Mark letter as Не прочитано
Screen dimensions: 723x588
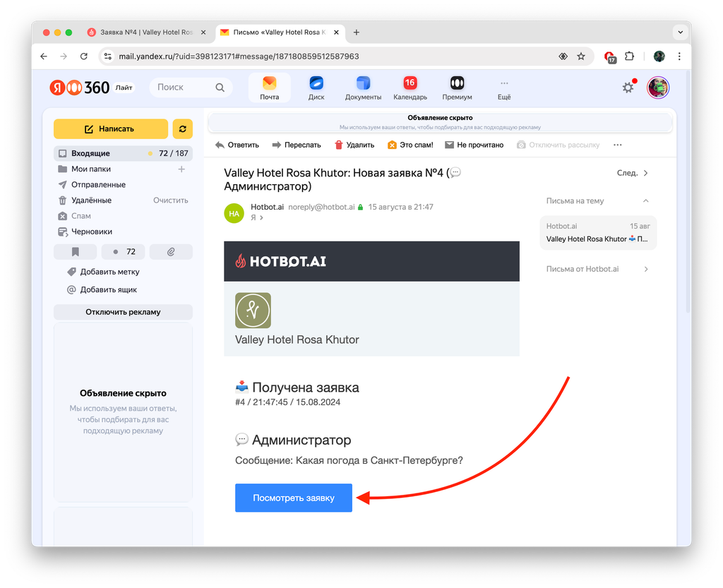pyautogui.click(x=474, y=145)
